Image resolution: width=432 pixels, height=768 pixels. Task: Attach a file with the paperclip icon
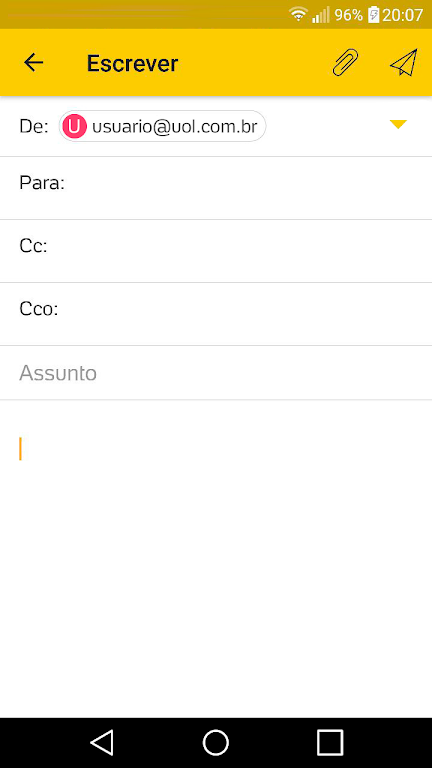[x=345, y=63]
